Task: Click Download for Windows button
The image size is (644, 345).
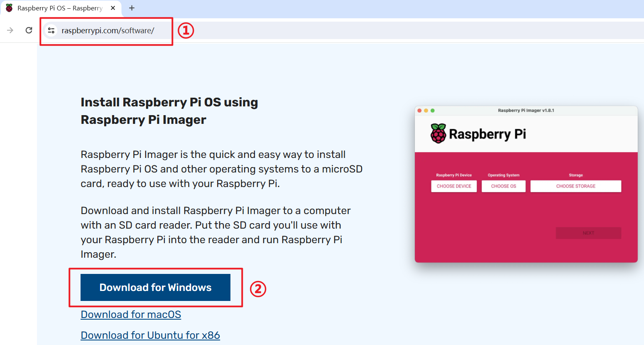Action: click(x=155, y=287)
